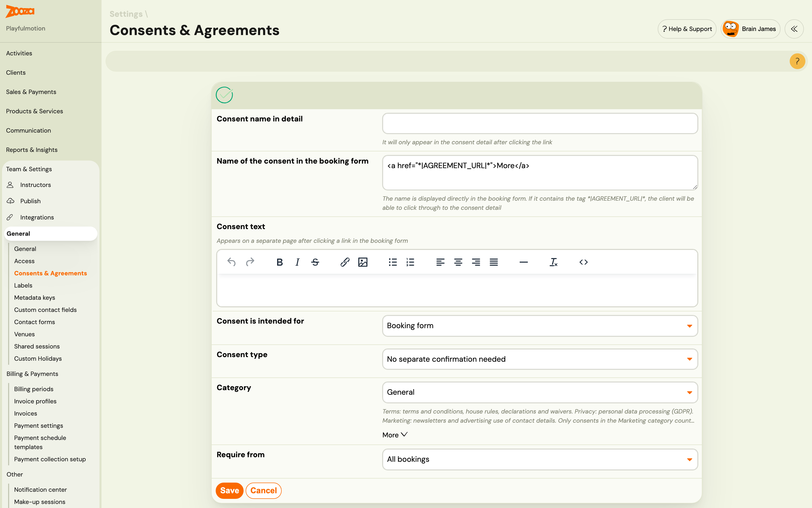Toggle bold formatting in consent text

[x=279, y=262]
